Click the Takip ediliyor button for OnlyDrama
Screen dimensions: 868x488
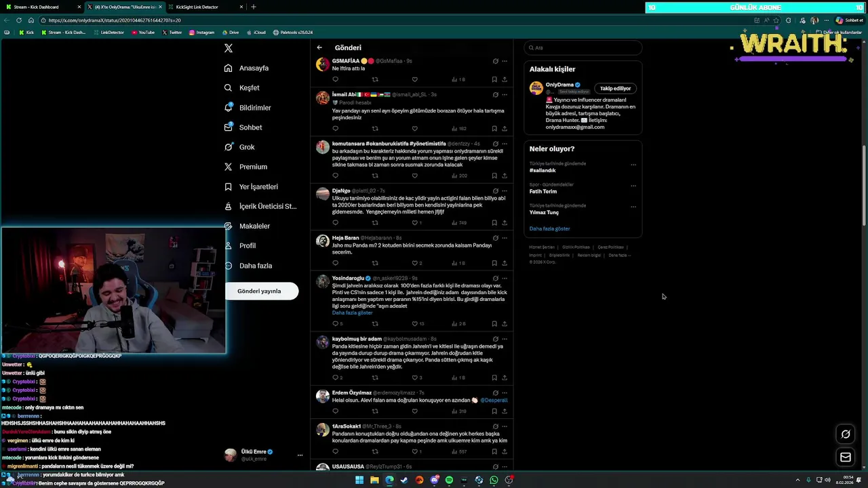615,88
